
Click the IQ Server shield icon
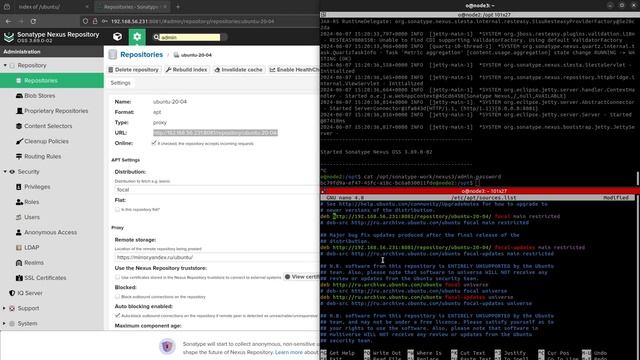click(x=12, y=293)
